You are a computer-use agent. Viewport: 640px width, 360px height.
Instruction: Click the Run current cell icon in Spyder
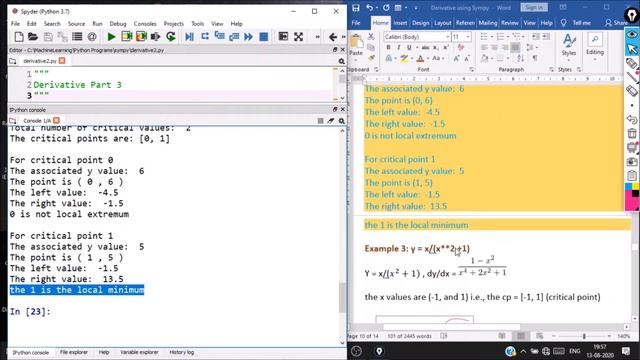pyautogui.click(x=127, y=37)
